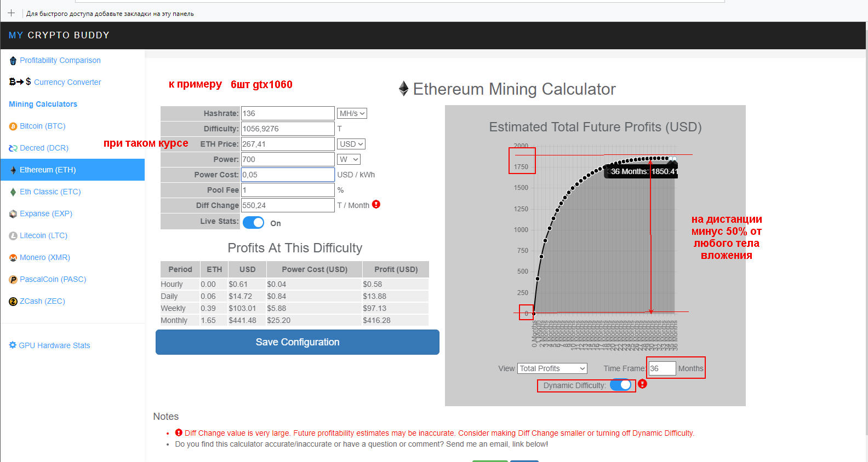Click the Daily profit value $13.88
Screen dimensions: 868x462
click(x=374, y=296)
